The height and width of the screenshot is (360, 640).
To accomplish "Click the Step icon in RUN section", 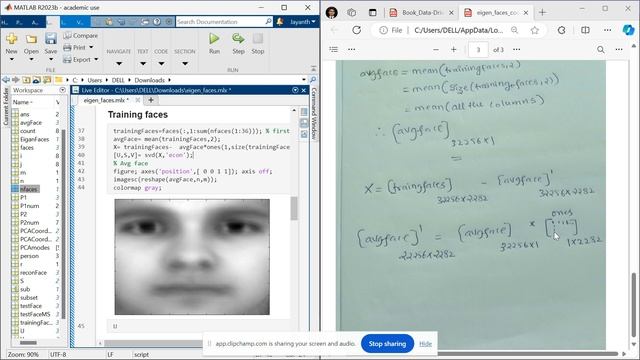I will [x=238, y=39].
